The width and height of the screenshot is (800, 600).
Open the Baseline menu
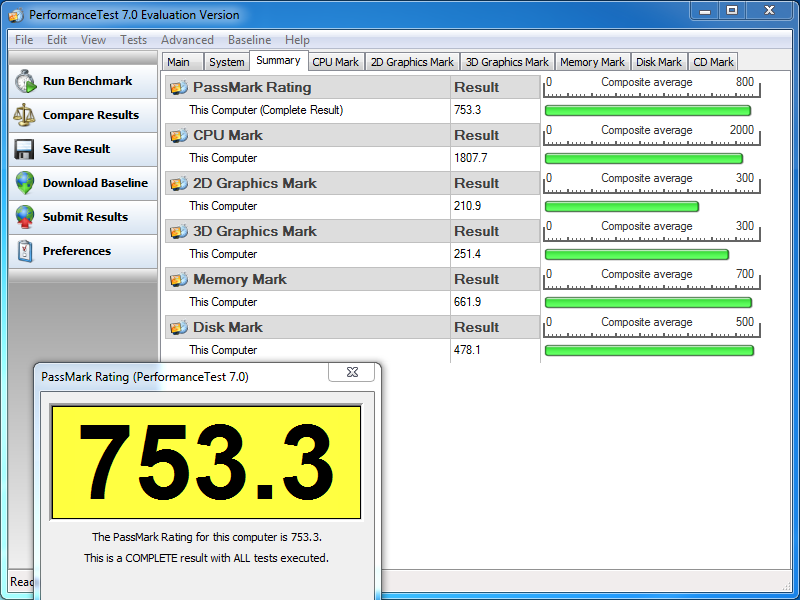249,40
